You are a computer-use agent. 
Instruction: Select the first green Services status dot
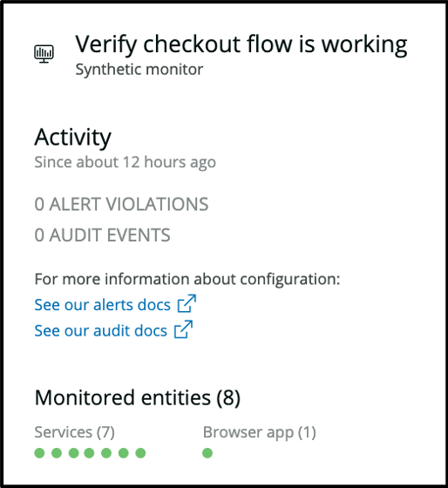[39, 453]
